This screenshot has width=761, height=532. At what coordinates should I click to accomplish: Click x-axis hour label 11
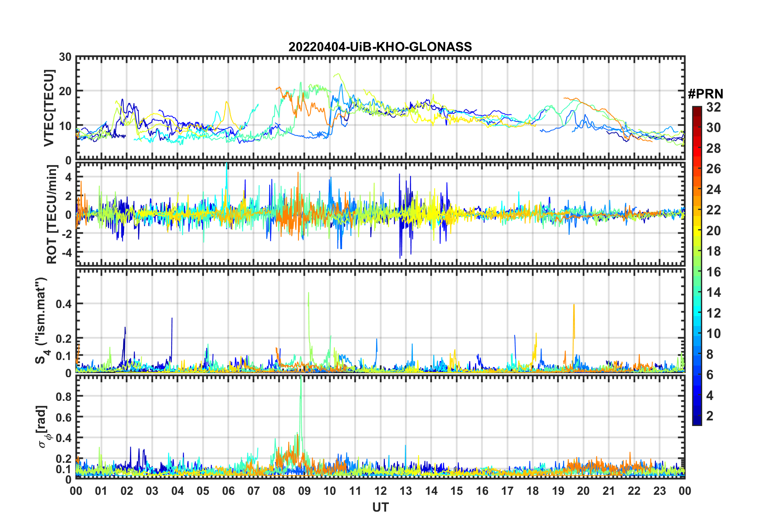355,491
